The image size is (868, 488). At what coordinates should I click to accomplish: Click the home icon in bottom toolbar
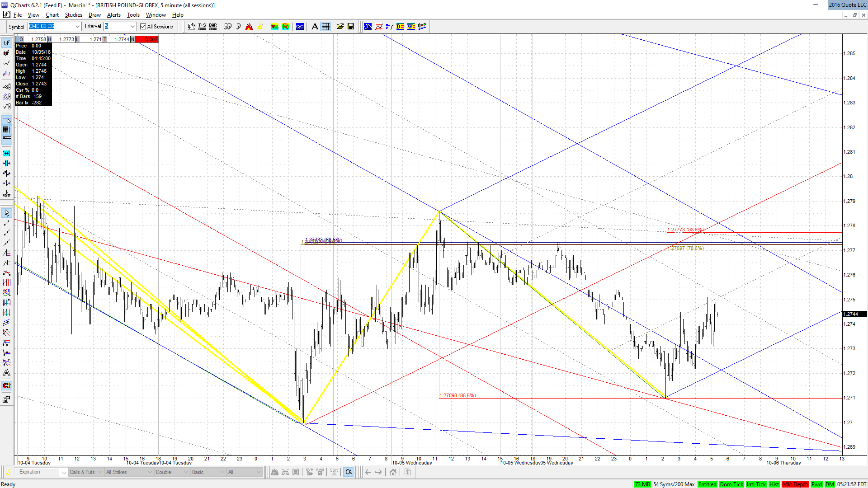pos(393,472)
